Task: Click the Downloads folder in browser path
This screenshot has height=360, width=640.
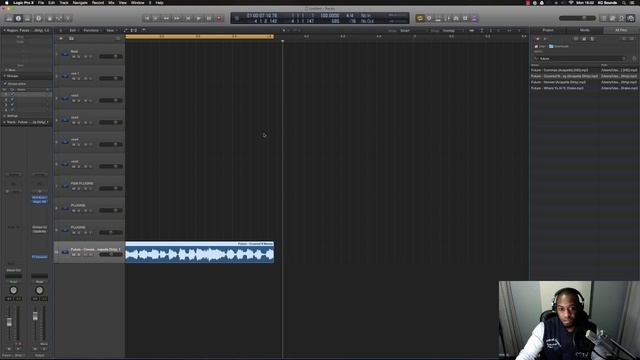Action: click(x=559, y=46)
